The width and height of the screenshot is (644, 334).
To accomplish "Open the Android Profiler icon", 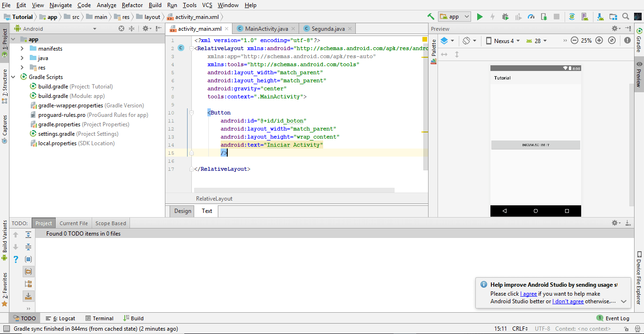I will coord(530,16).
